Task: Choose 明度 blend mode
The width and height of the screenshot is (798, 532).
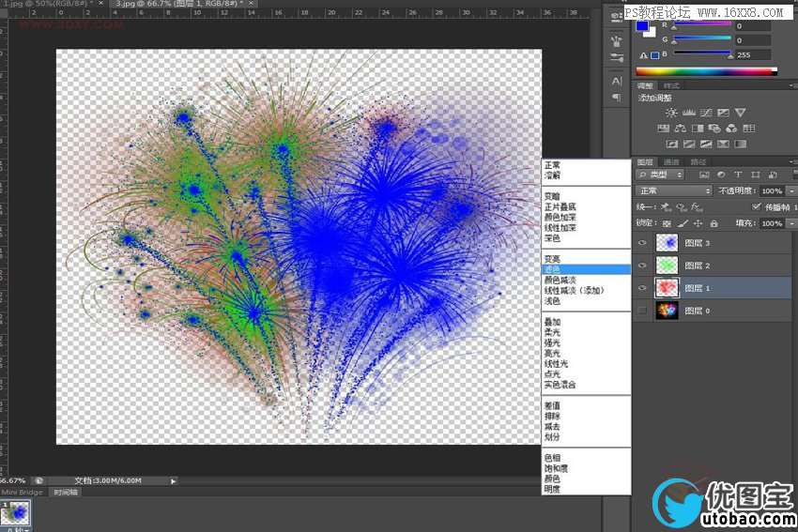Action: [586, 489]
